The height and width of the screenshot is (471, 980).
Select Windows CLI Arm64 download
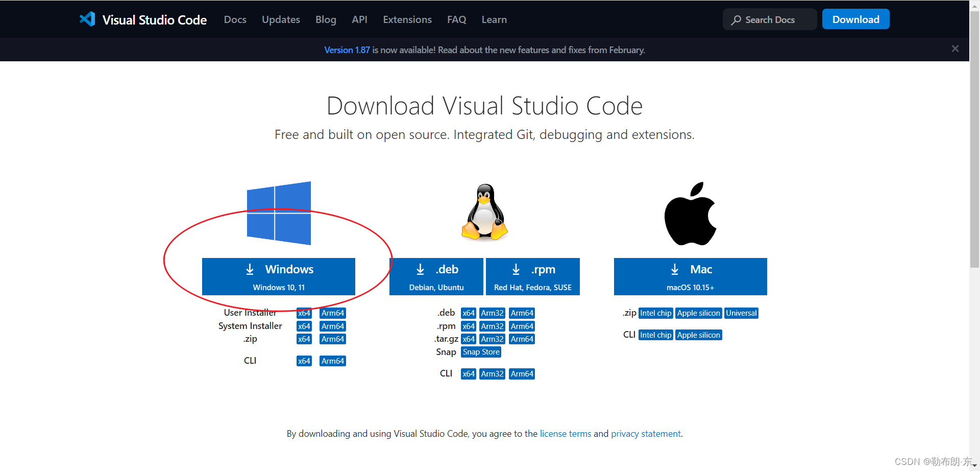333,361
